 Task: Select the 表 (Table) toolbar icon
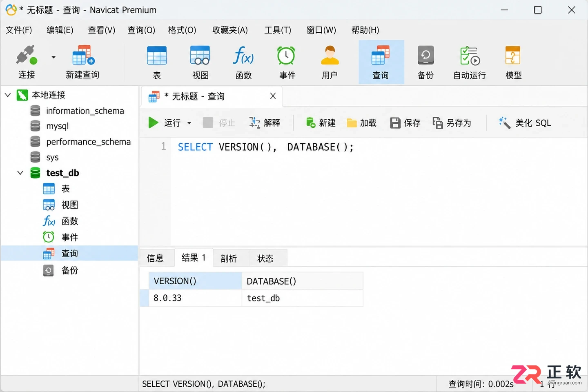(157, 56)
